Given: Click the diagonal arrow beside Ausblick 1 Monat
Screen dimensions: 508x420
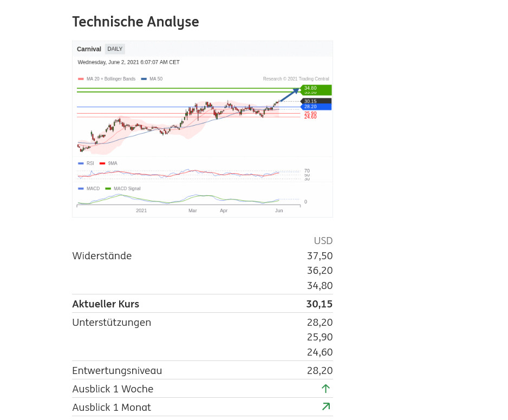Looking at the screenshot, I should click(325, 406).
